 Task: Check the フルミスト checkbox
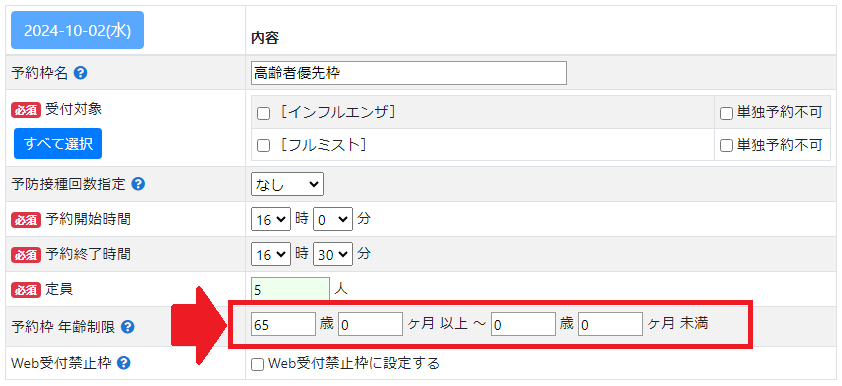(x=263, y=145)
